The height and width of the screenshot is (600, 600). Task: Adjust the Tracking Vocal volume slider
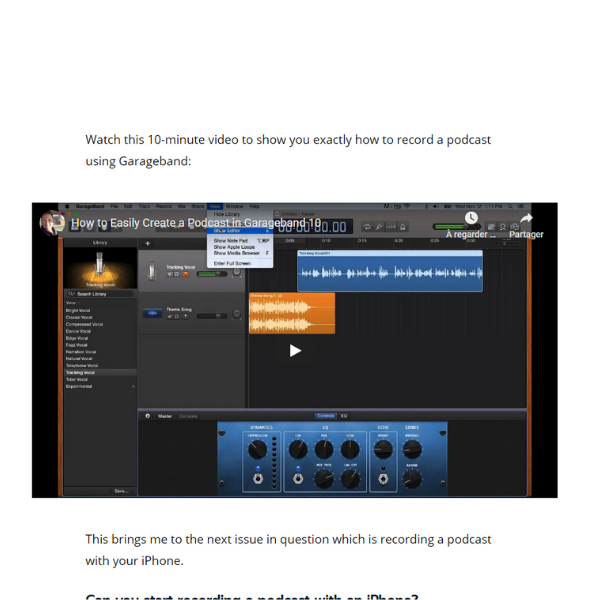coord(212,274)
